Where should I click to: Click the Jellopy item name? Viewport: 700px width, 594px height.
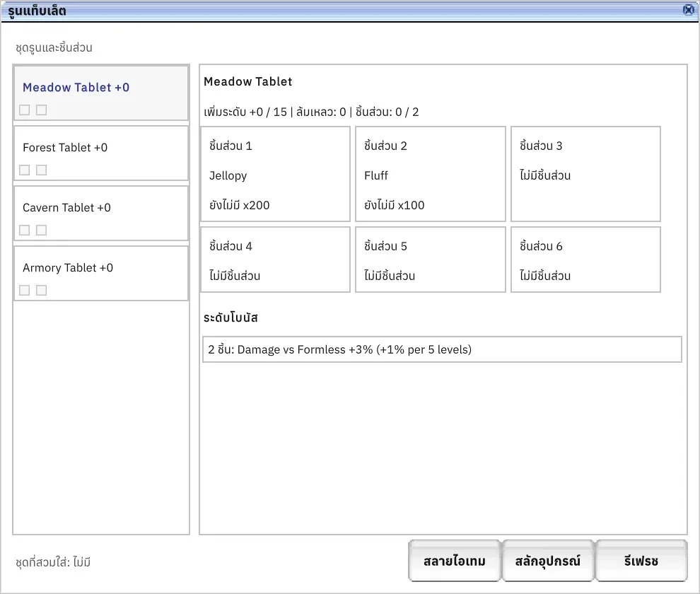[x=228, y=175]
